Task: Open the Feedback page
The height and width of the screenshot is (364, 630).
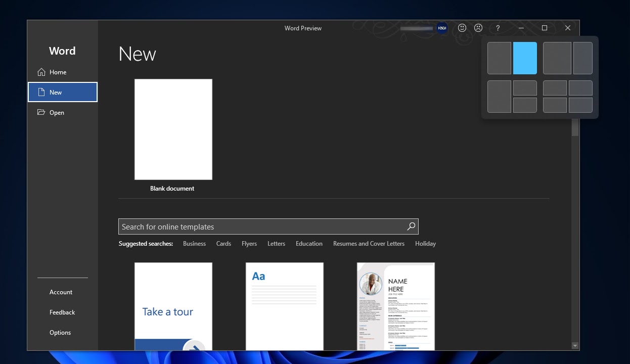Action: click(x=63, y=312)
